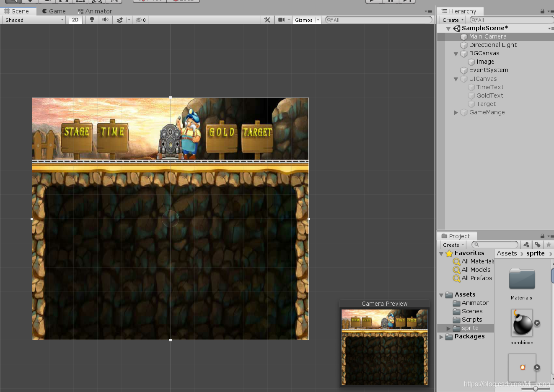Select Directional Light object
Image resolution: width=554 pixels, height=392 pixels.
(493, 45)
